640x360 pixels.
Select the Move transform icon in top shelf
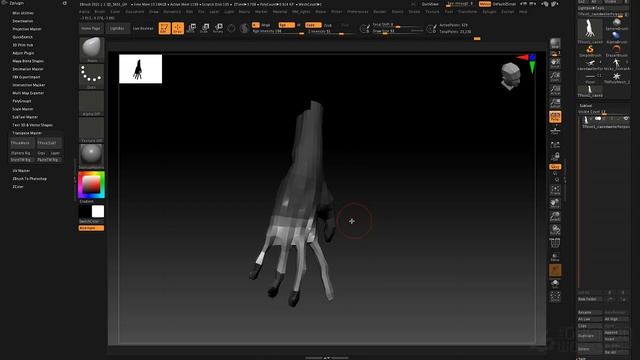pyautogui.click(x=191, y=28)
